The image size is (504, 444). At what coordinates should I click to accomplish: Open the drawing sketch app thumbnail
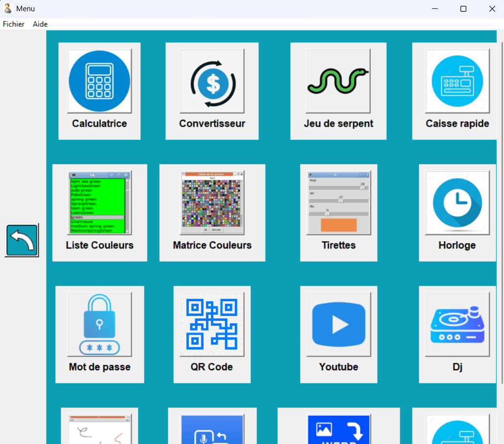coord(99,429)
